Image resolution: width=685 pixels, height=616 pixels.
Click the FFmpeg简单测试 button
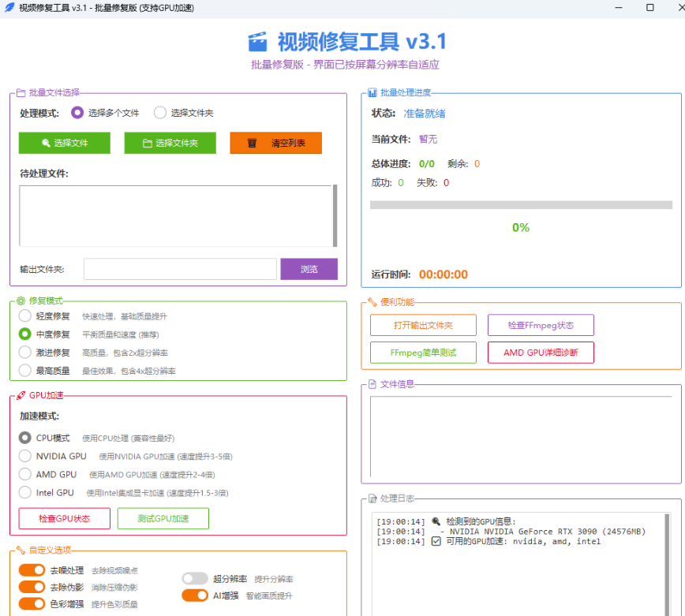[x=423, y=353]
